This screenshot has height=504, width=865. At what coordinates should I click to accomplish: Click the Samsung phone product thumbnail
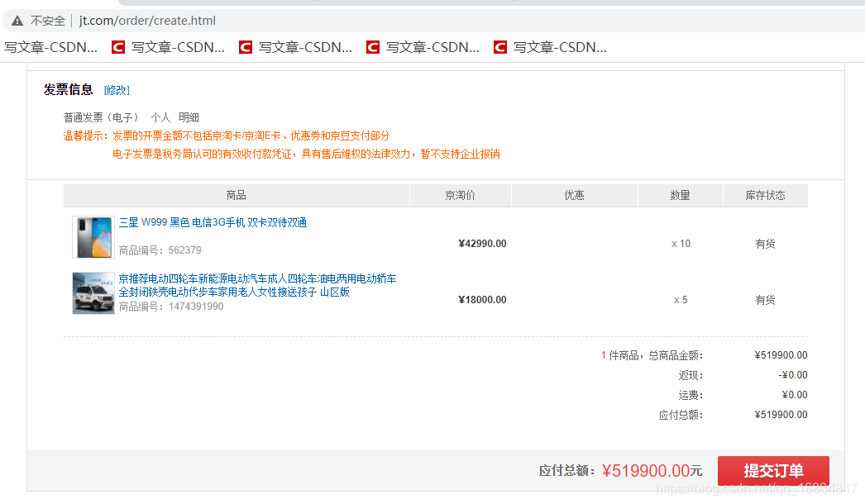click(93, 237)
